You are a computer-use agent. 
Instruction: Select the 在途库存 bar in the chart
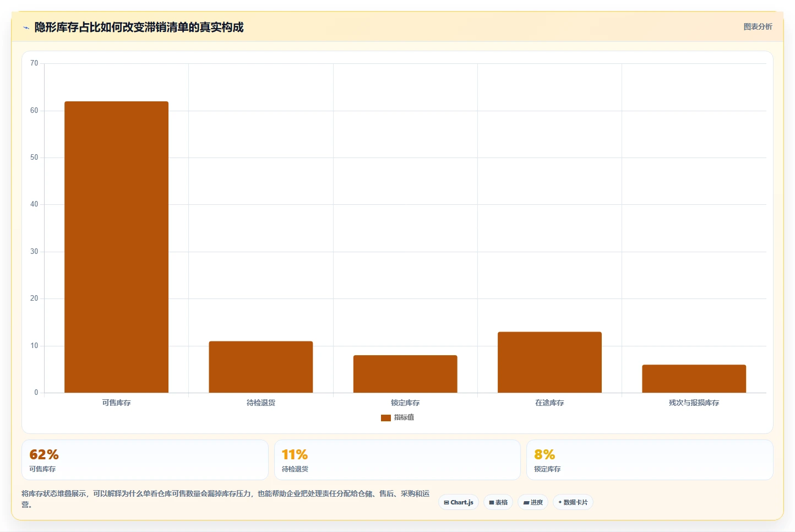click(x=549, y=362)
